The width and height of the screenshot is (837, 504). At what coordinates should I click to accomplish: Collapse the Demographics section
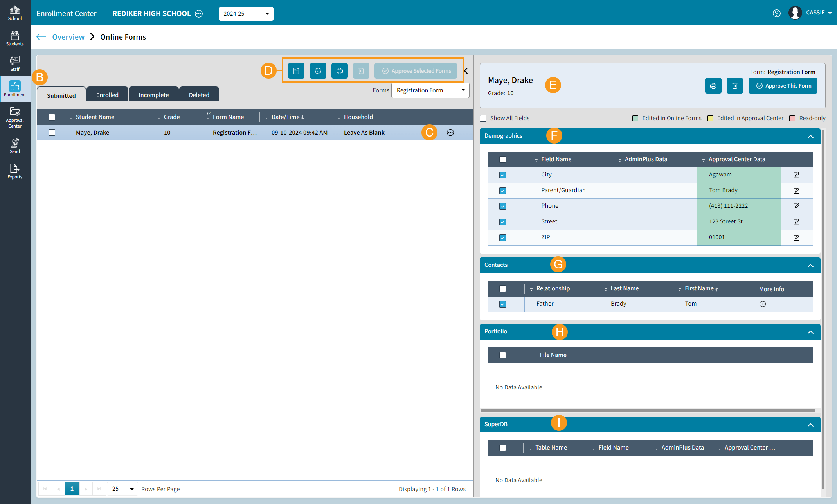click(810, 136)
